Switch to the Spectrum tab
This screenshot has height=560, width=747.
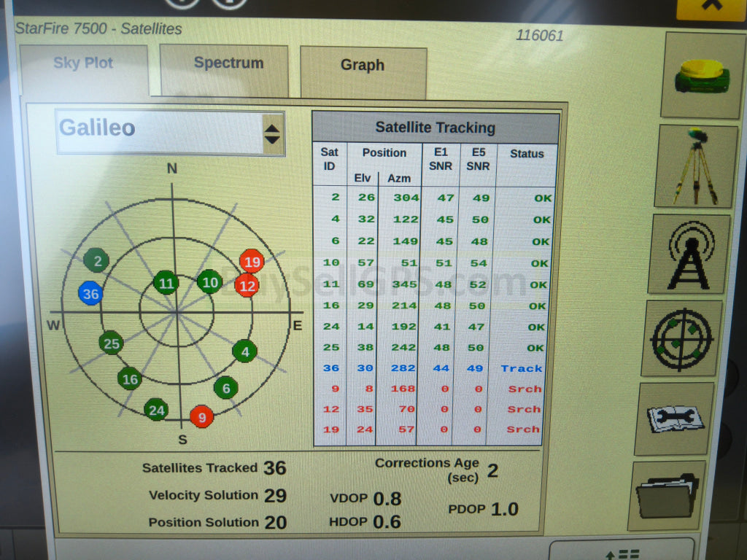tap(225, 70)
